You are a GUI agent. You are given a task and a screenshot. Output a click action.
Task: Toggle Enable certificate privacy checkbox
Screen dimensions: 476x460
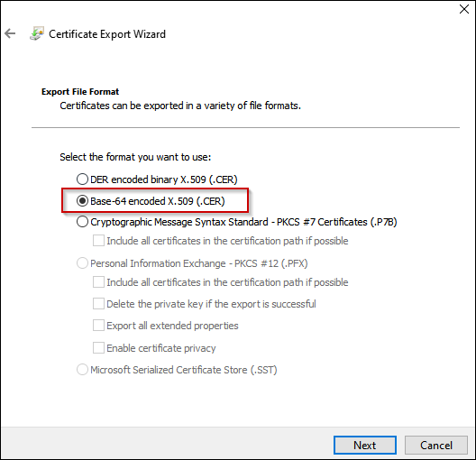pos(98,347)
